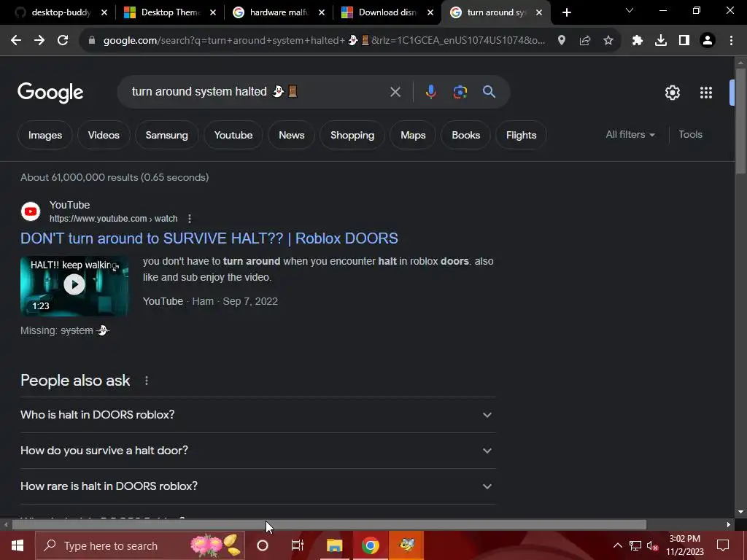Select the Samsung filter chip

[x=167, y=135]
